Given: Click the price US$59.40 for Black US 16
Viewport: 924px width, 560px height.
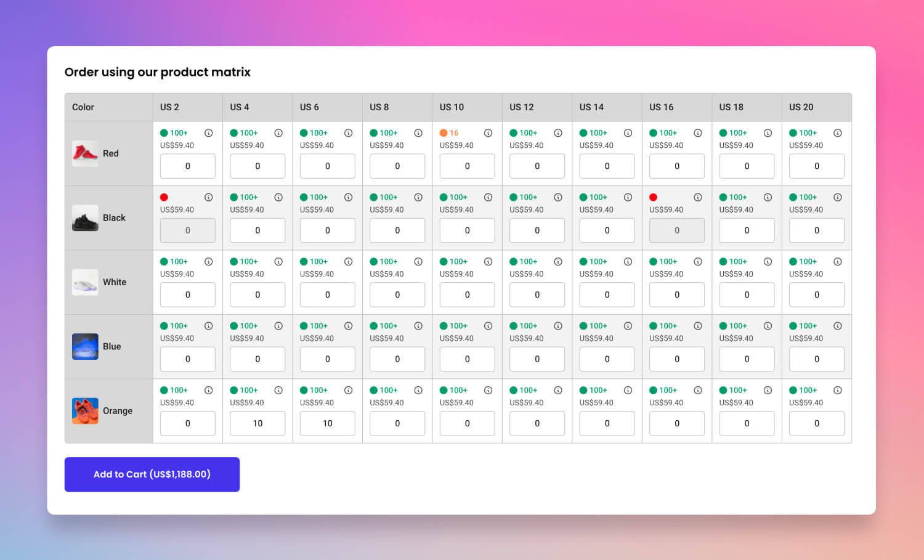Looking at the screenshot, I should click(667, 210).
